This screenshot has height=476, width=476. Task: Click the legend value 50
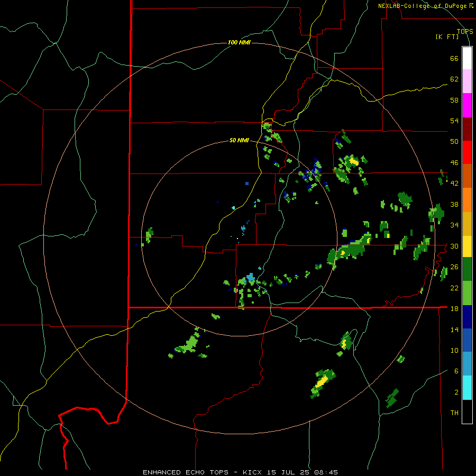(454, 142)
